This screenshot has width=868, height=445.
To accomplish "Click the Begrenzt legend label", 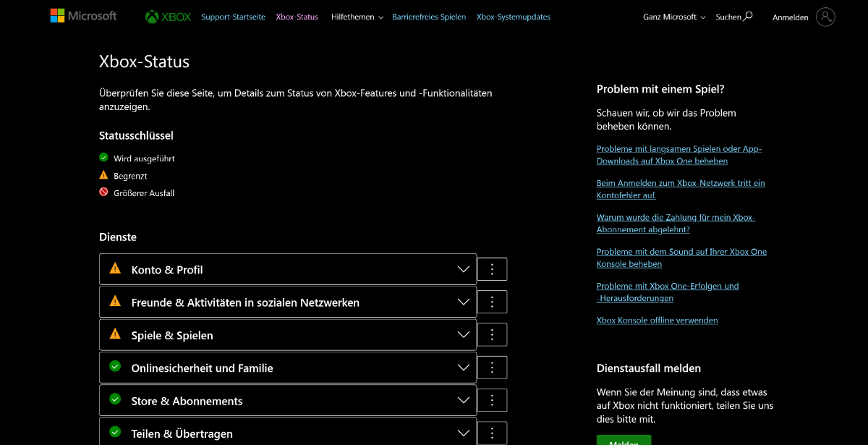I will click(130, 176).
